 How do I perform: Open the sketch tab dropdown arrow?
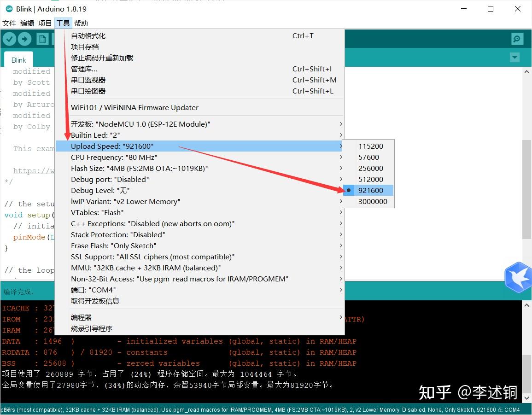click(514, 58)
